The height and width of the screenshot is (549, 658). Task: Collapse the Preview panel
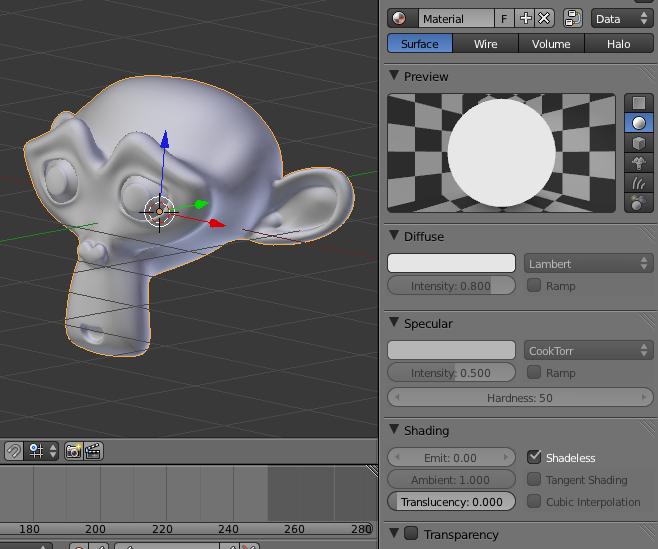(x=394, y=76)
